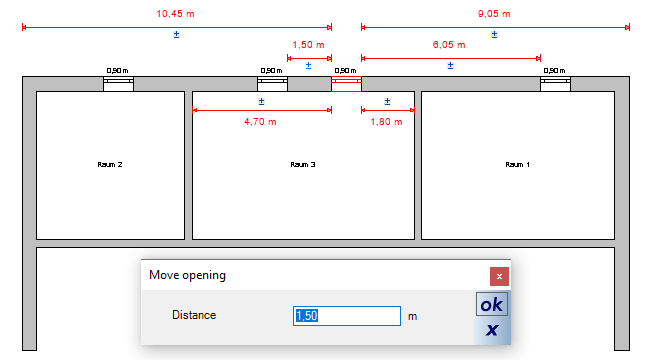The image size is (650, 360).
Task: Click the Move opening dialog title
Action: 187,275
